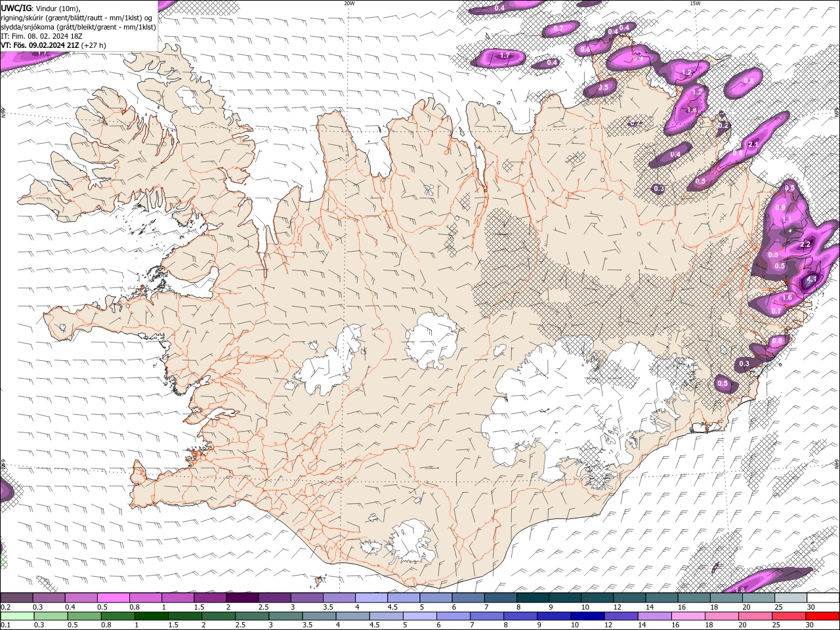The width and height of the screenshot is (840, 630).
Task: Click the 25 red-pink swatch in the lower legend row
Action: coord(788,616)
